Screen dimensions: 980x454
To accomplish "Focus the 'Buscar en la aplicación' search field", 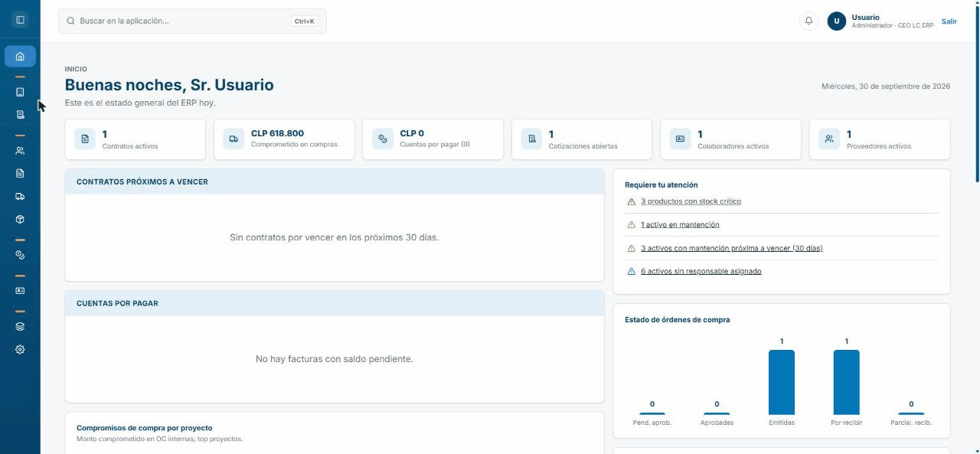I will 192,21.
